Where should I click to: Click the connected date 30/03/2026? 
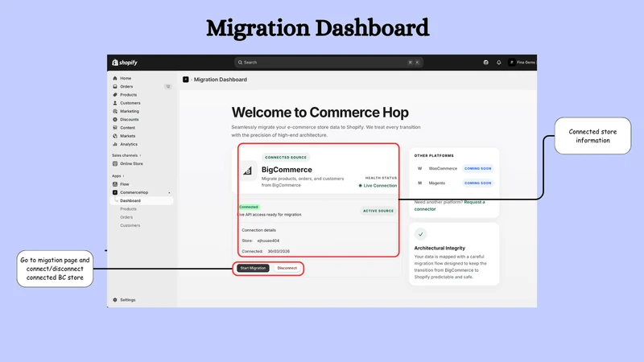tap(279, 251)
